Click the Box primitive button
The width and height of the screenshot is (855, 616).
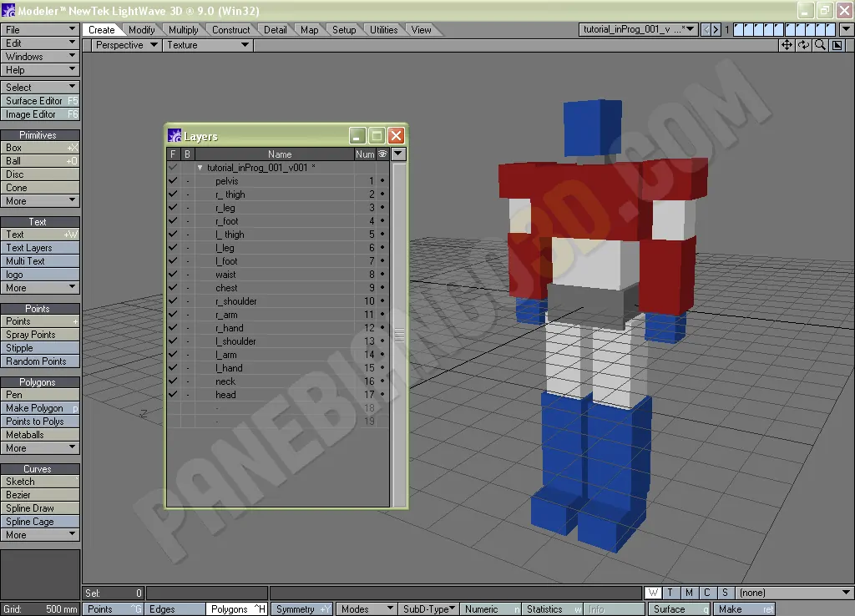coord(40,148)
